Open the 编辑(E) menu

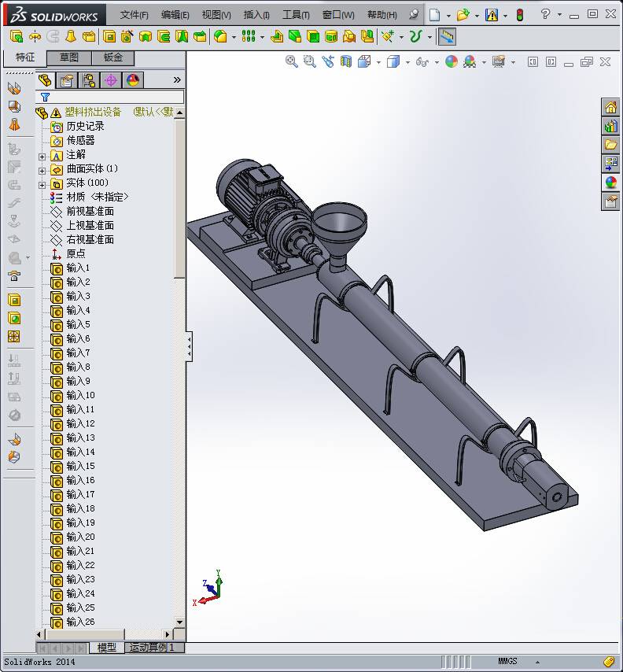click(175, 15)
